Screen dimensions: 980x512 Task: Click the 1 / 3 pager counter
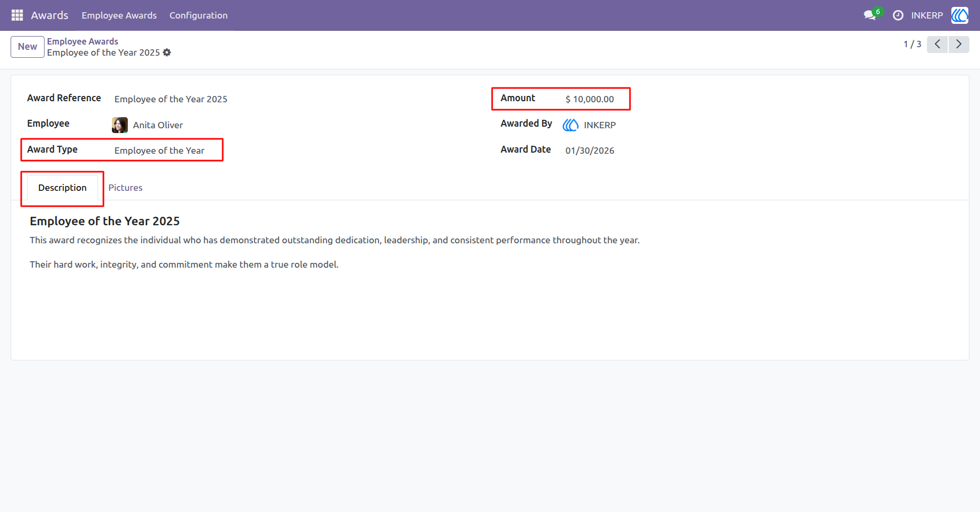[912, 44]
